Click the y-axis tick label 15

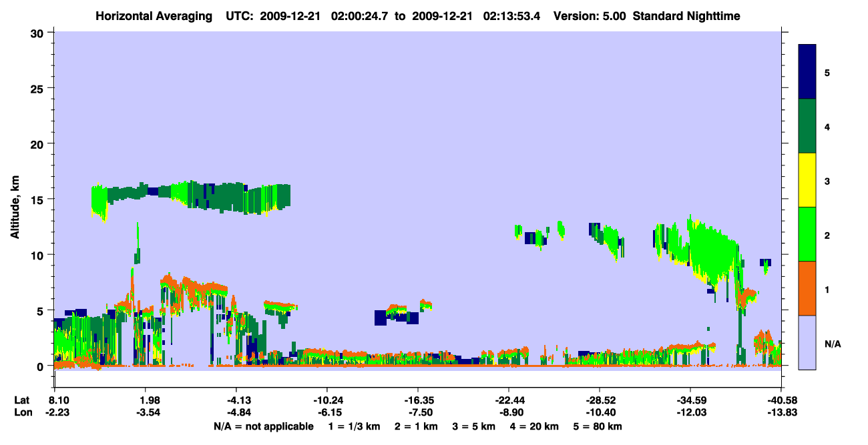[x=39, y=199]
